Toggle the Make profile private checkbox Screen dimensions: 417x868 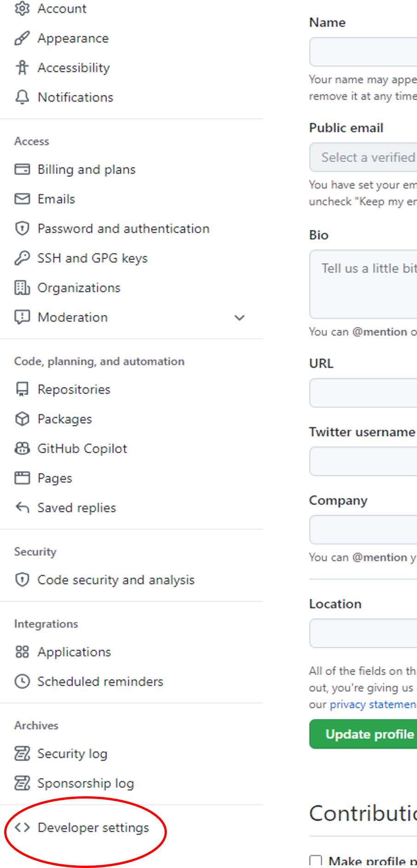coord(316,861)
